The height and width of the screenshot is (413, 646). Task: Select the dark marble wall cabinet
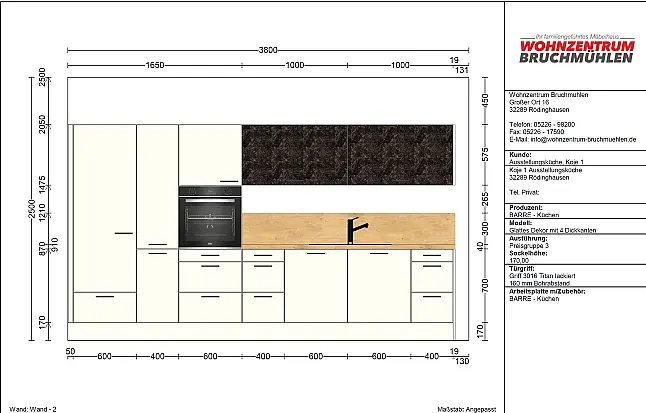coord(347,155)
